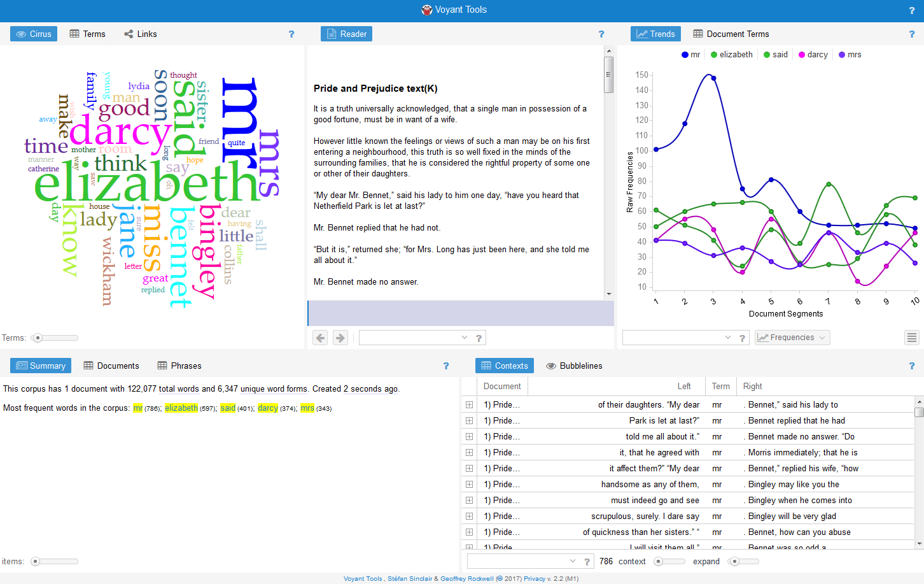The width and height of the screenshot is (924, 584).
Task: Click the help icon beside the Reader search box
Action: click(479, 338)
